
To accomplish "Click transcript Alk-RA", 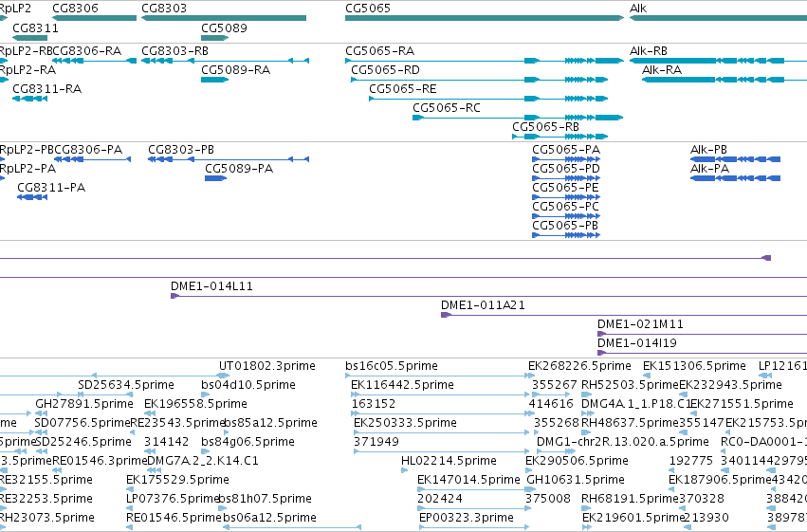I will [x=724, y=80].
